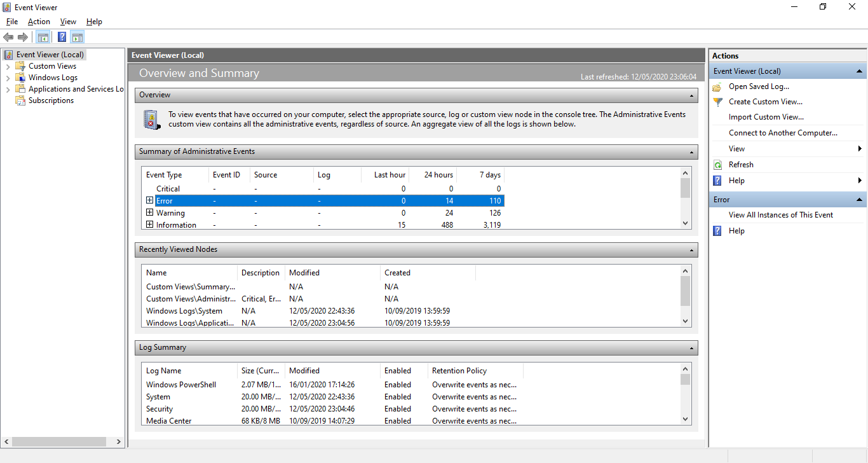This screenshot has height=463, width=868.
Task: Click the Create Custom View funnel icon
Action: (717, 102)
